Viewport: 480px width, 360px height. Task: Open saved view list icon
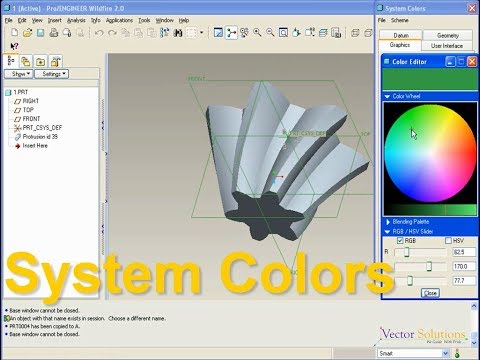click(x=310, y=33)
